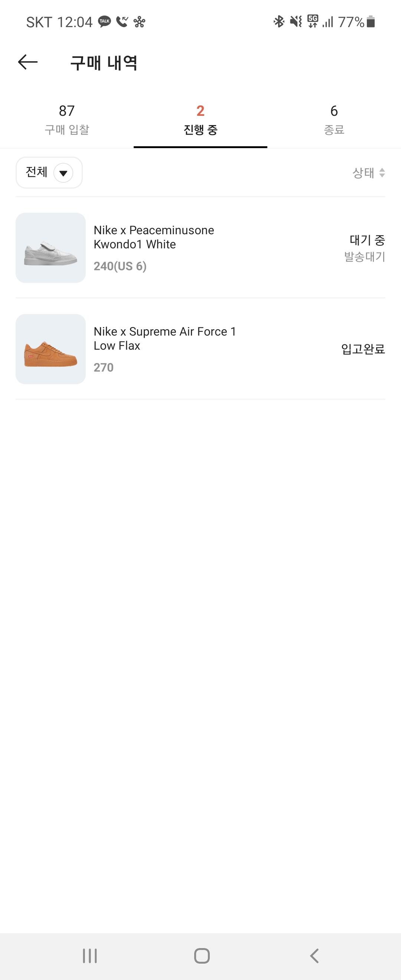Image resolution: width=401 pixels, height=980 pixels.
Task: Tap the Bluetooth status icon
Action: 279,22
